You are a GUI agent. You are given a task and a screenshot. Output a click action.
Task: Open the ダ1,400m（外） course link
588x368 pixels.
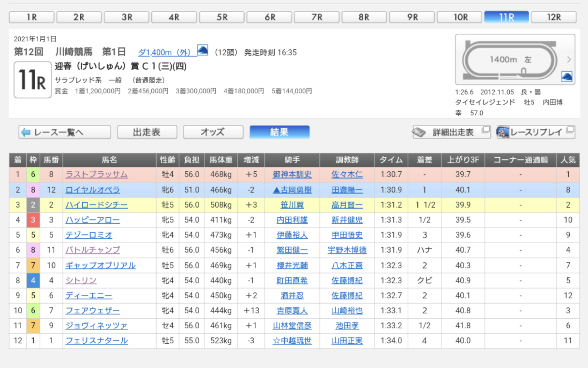tap(165, 53)
